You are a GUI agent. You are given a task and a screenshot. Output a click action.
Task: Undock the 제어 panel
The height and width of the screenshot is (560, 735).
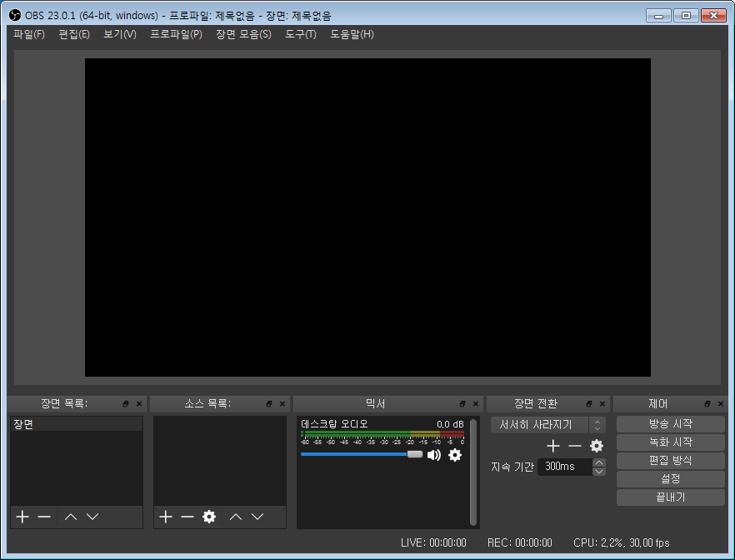point(707,403)
